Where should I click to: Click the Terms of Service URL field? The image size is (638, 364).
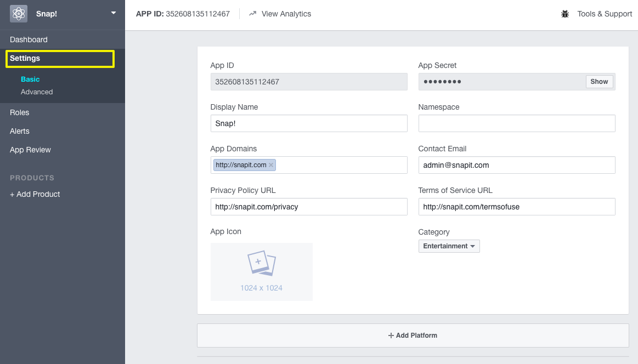click(x=517, y=207)
